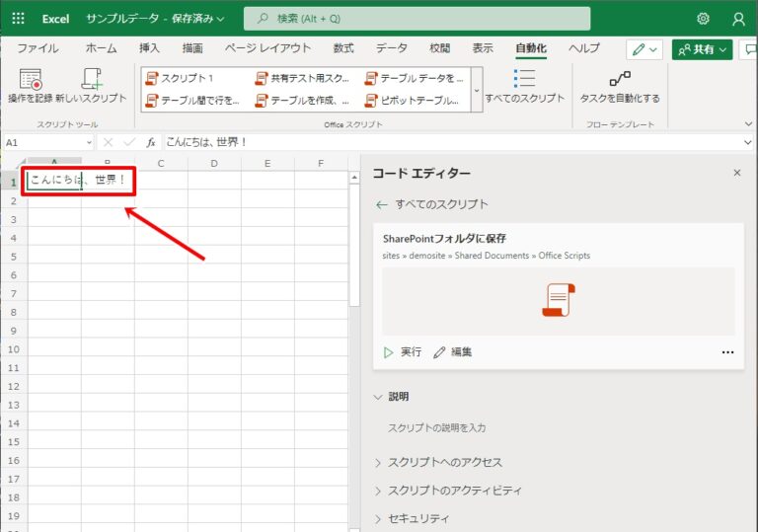Click the Excel app name label
This screenshot has height=532, width=758.
click(55, 19)
